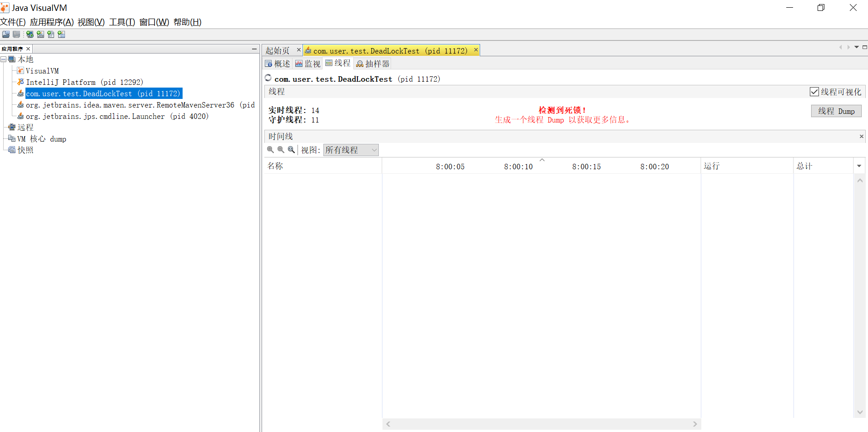
Task: Select the 线程 tab
Action: click(x=338, y=63)
